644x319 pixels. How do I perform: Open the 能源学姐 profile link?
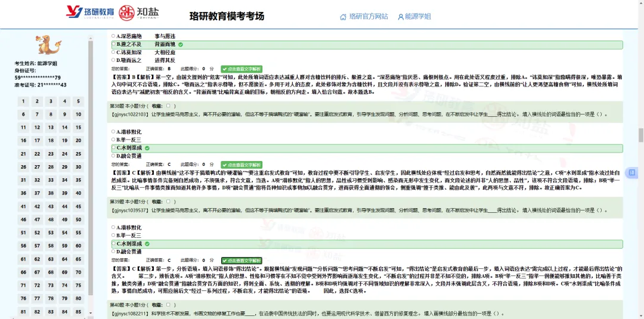(417, 17)
